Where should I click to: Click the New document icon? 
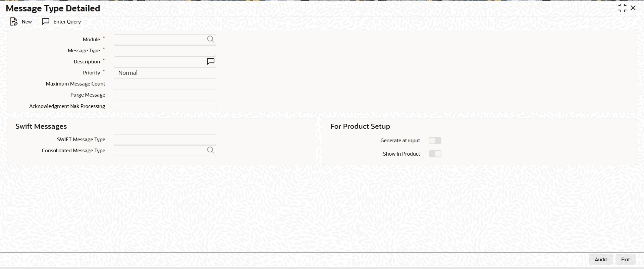[14, 22]
